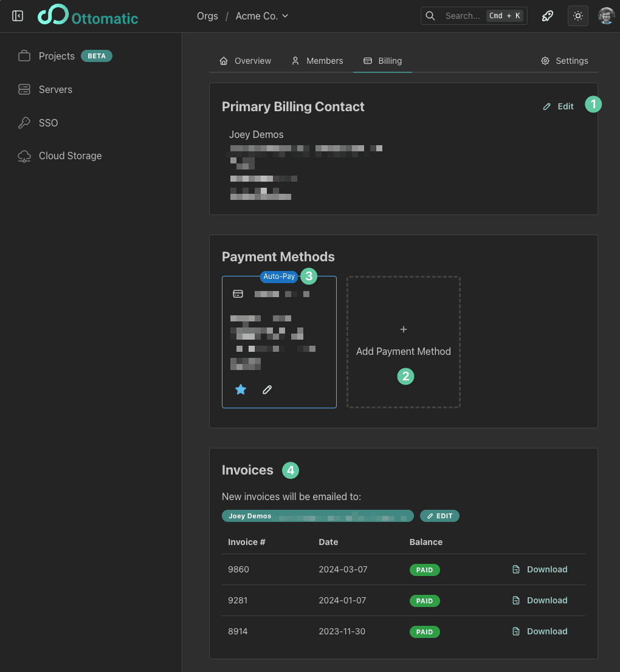Open Cloud Storage in the sidebar
This screenshot has height=672, width=620.
(70, 156)
